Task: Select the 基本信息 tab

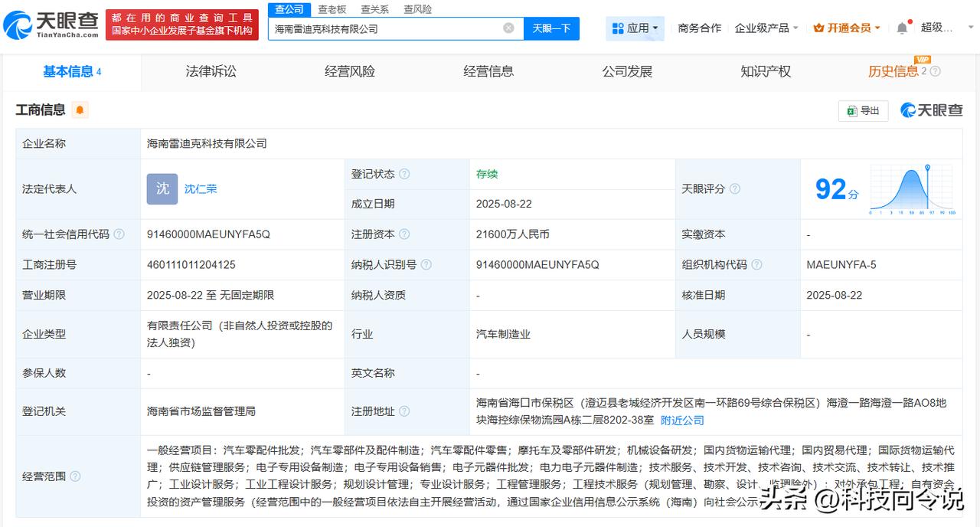Action: point(72,71)
